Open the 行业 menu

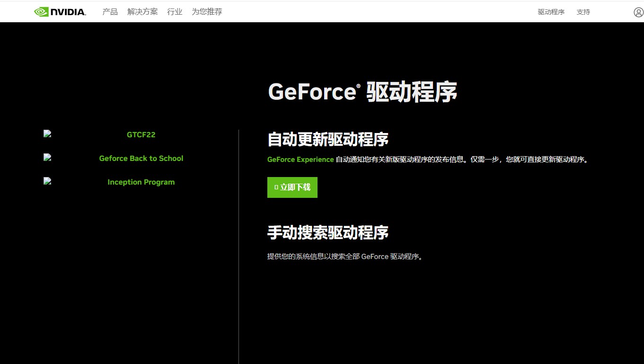point(175,12)
